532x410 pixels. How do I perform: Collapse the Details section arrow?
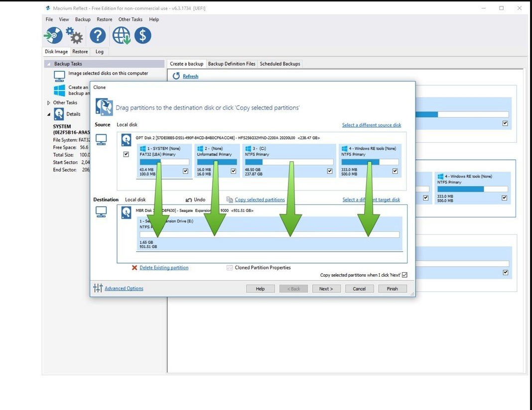(48, 114)
